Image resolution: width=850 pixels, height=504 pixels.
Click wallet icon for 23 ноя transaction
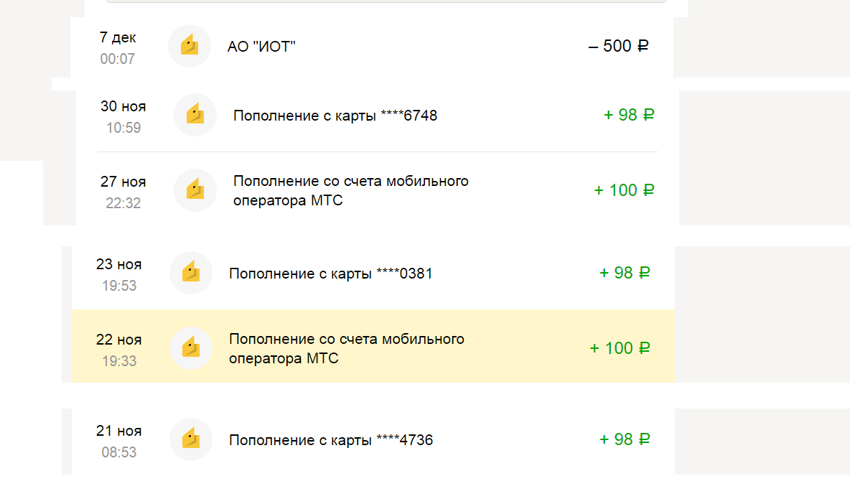[x=191, y=273]
